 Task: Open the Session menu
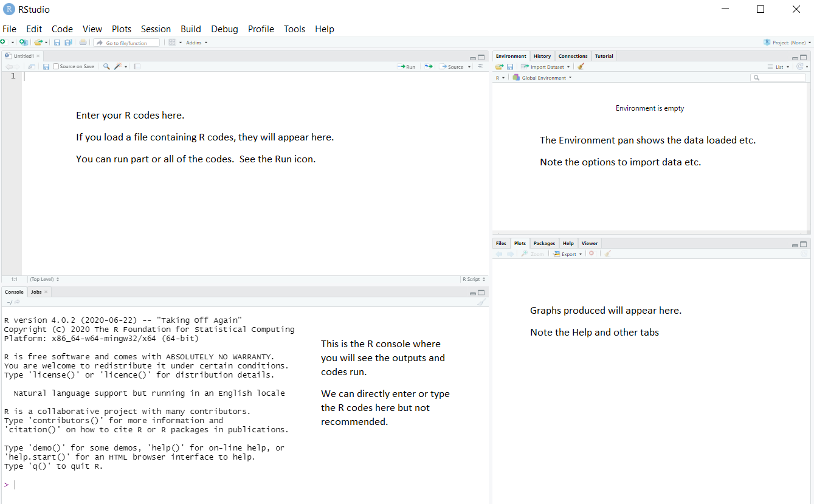pyautogui.click(x=156, y=29)
